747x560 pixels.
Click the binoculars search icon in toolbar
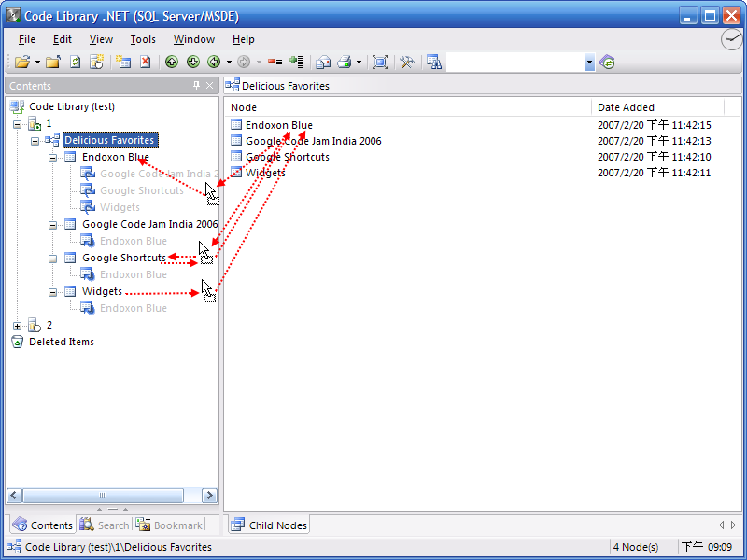(434, 62)
